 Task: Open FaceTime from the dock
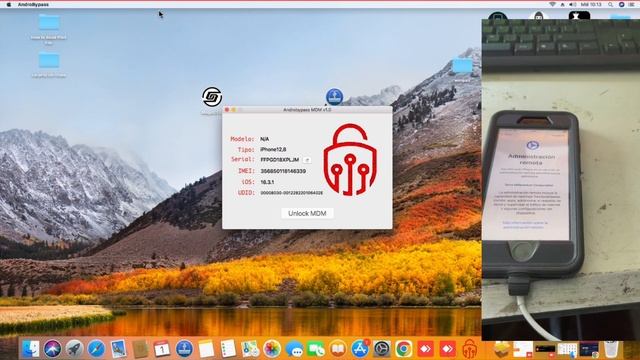[316, 349]
